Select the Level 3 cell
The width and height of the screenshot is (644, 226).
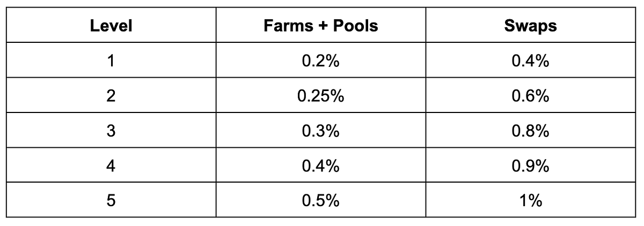coord(111,131)
